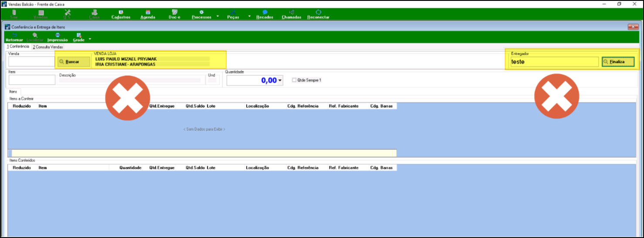Viewport: 644px width, 238px height.
Task: Select the Itens tab
Action: click(x=13, y=92)
